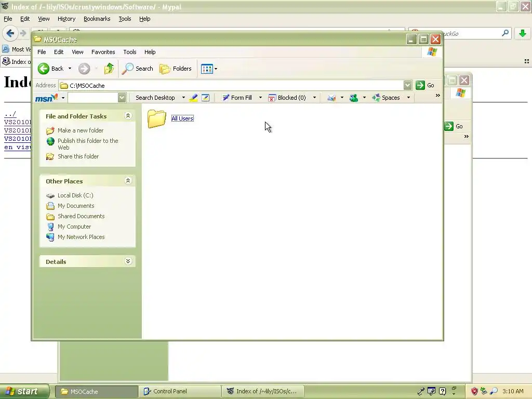Click the msn logo in the MSN toolbar
Screen dimensions: 532x399
click(46, 98)
